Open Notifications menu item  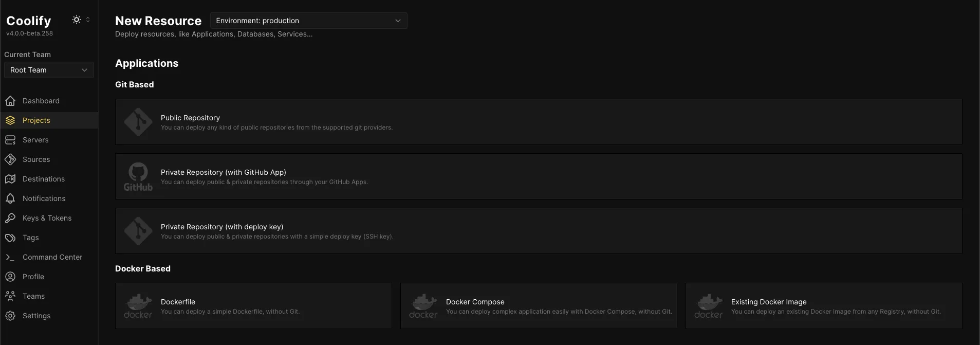49,198
